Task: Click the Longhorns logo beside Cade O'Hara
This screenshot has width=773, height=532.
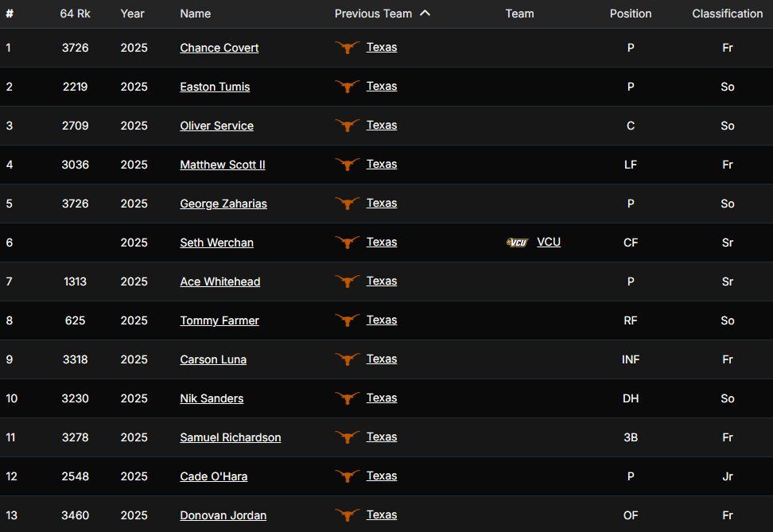Action: (x=347, y=476)
